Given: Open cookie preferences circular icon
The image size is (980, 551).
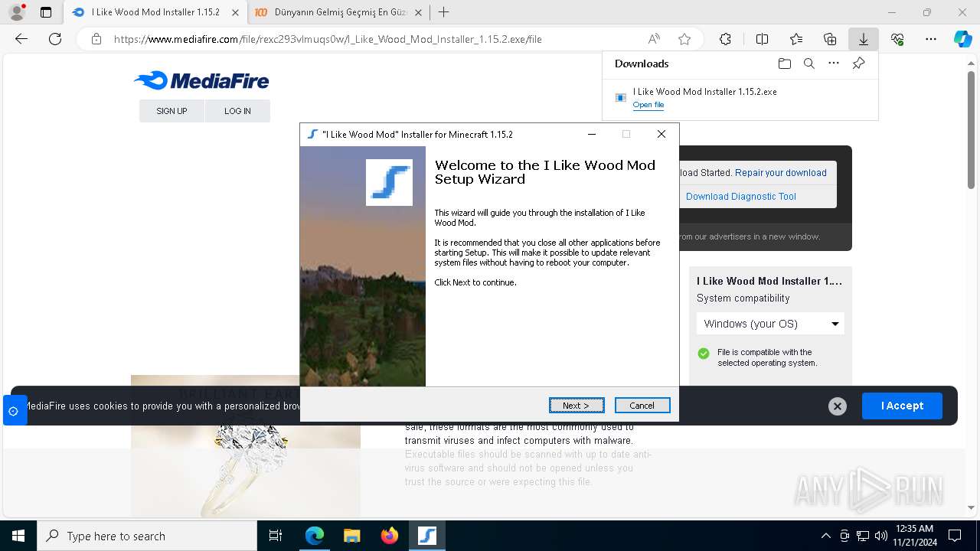Looking at the screenshot, I should coord(13,411).
